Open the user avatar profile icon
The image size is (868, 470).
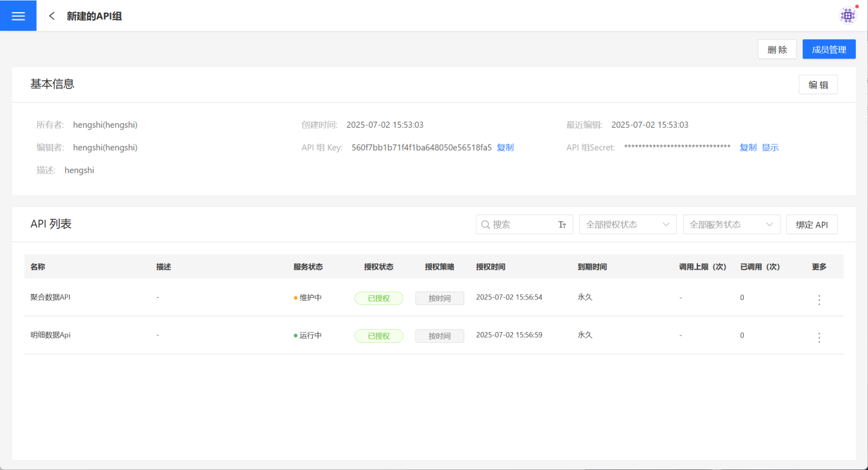(848, 16)
